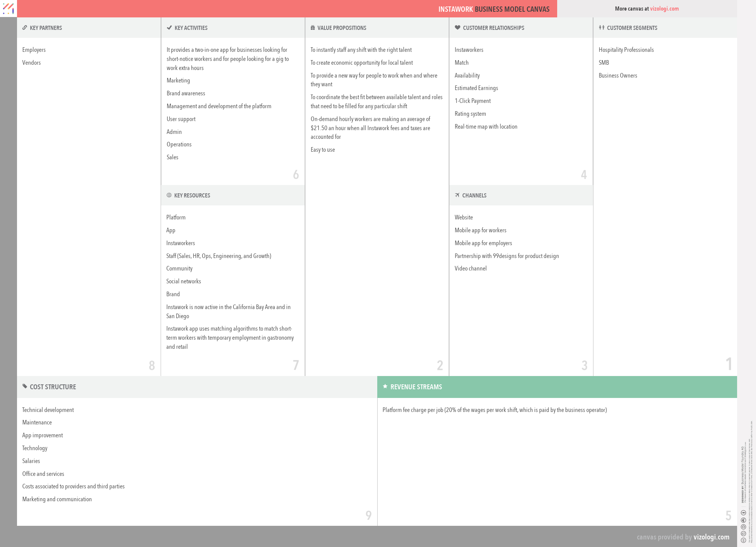Viewport: 756px width, 547px height.
Task: Click the Hospitality Professionals customer segment entry
Action: [626, 50]
